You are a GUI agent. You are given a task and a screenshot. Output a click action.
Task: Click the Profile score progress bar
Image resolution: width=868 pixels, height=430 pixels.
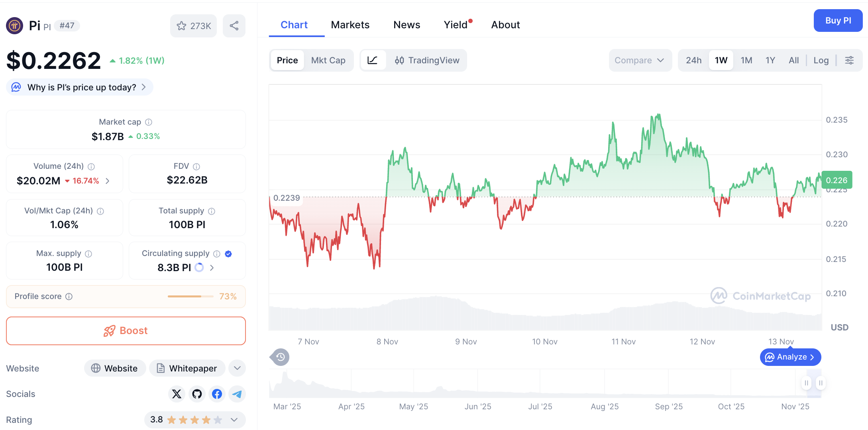tap(190, 296)
